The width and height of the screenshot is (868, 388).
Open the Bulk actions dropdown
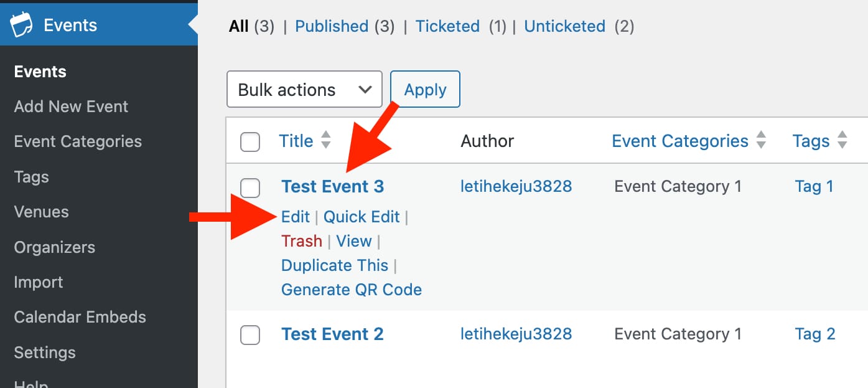pyautogui.click(x=304, y=90)
